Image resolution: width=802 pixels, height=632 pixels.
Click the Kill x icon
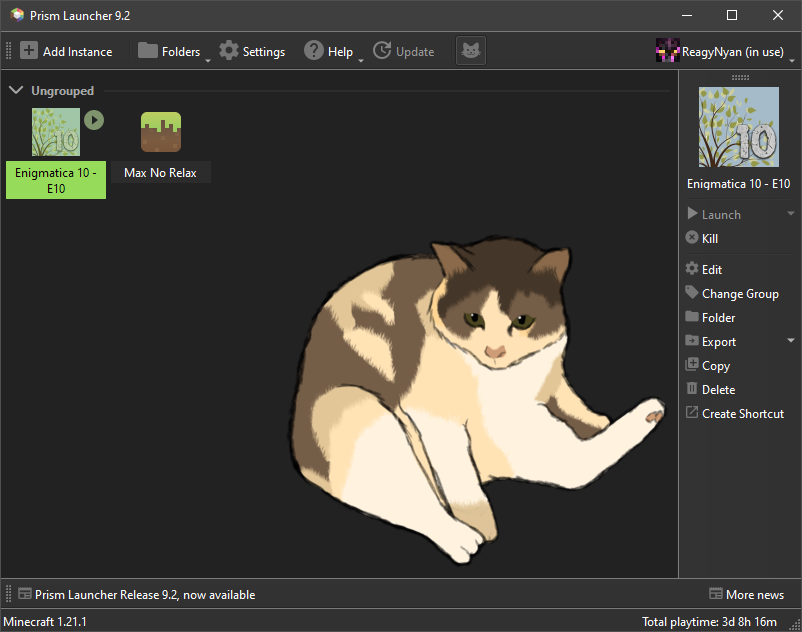(692, 237)
